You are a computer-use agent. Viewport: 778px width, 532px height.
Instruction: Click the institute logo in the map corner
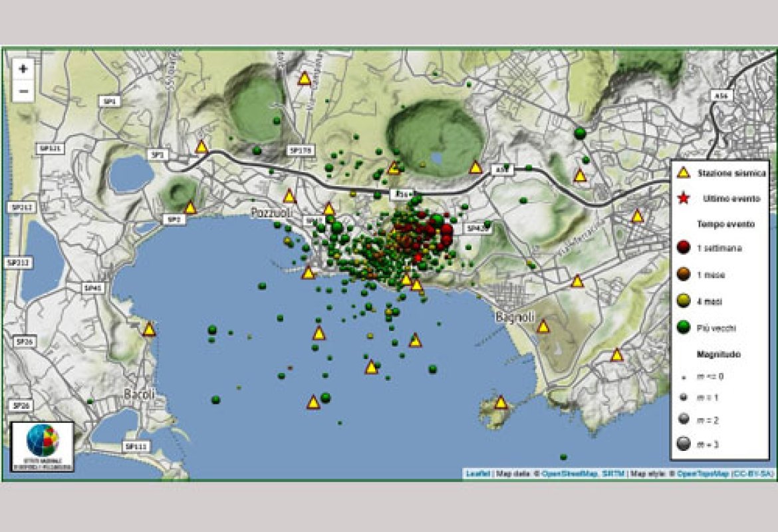(x=43, y=447)
